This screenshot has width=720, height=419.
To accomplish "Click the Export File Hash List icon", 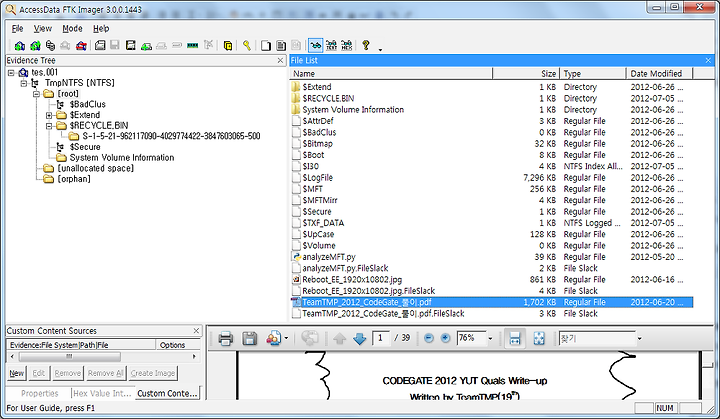I will [281, 45].
